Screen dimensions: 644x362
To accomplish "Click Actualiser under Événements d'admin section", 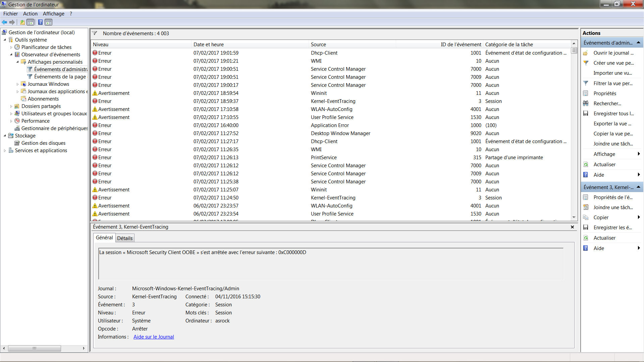I will coord(604,165).
